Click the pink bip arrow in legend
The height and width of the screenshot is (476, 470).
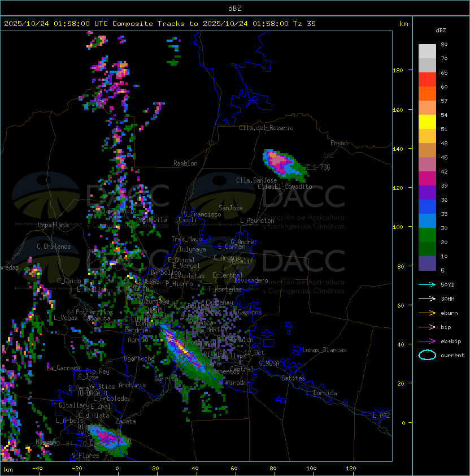coord(427,327)
